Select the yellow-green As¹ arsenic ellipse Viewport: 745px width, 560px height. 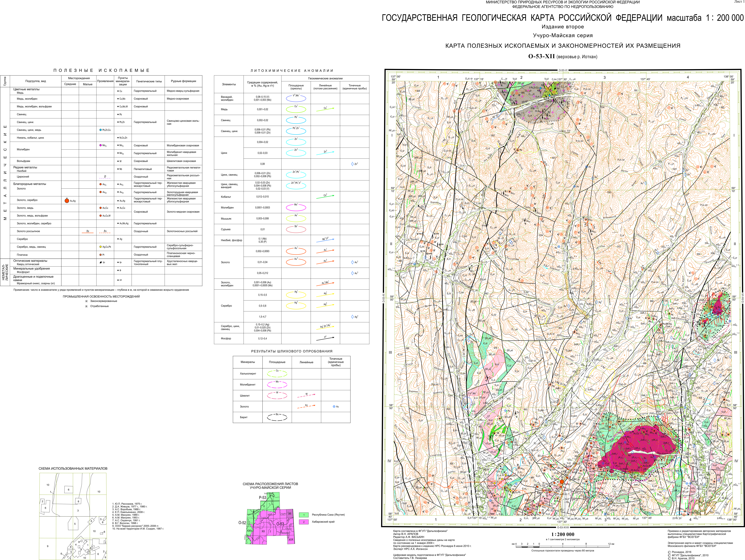pyautogui.click(x=296, y=218)
